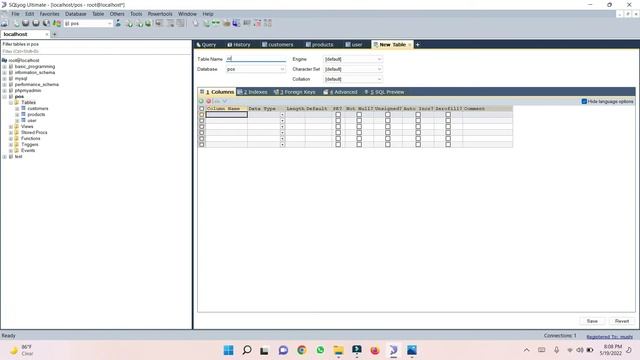The image size is (640, 360).
Task: Select the user table in the tree
Action: [x=32, y=120]
